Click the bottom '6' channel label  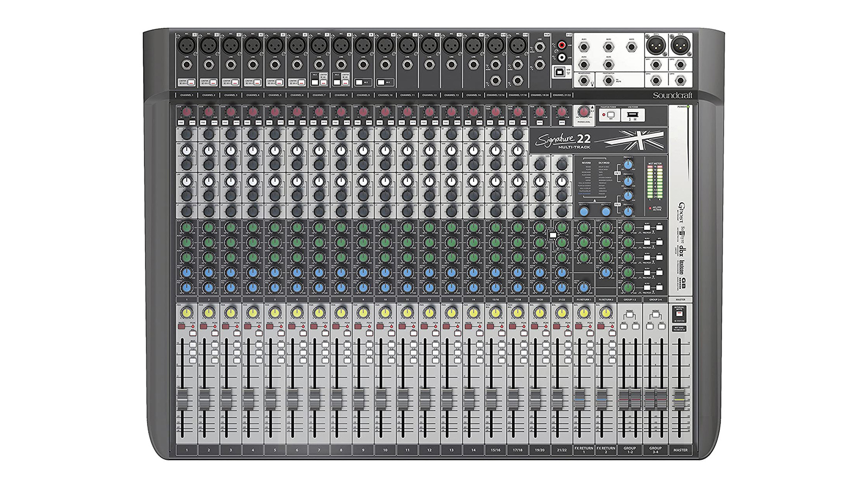297,450
